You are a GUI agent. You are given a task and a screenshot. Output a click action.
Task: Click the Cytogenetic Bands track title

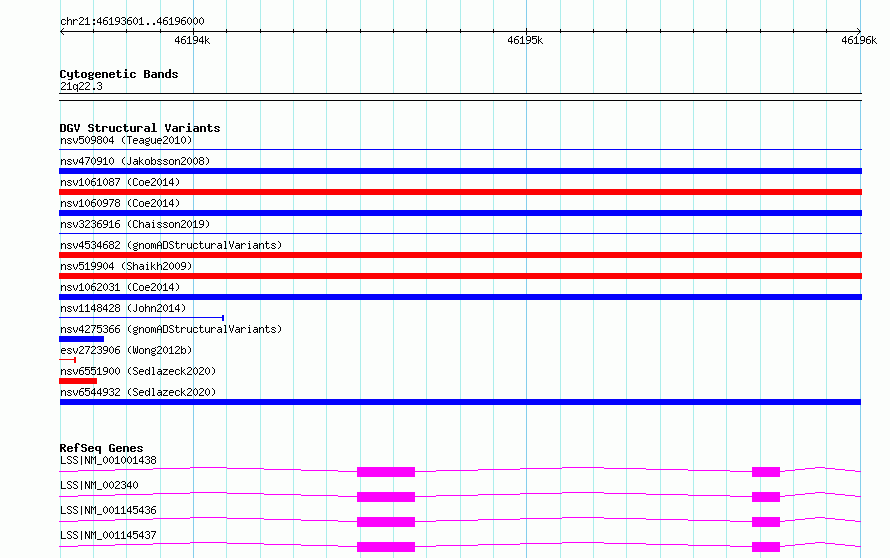pyautogui.click(x=119, y=74)
